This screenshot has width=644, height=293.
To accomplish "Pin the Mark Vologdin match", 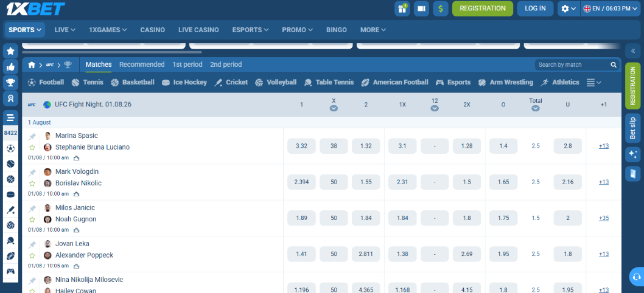I will click(32, 173).
